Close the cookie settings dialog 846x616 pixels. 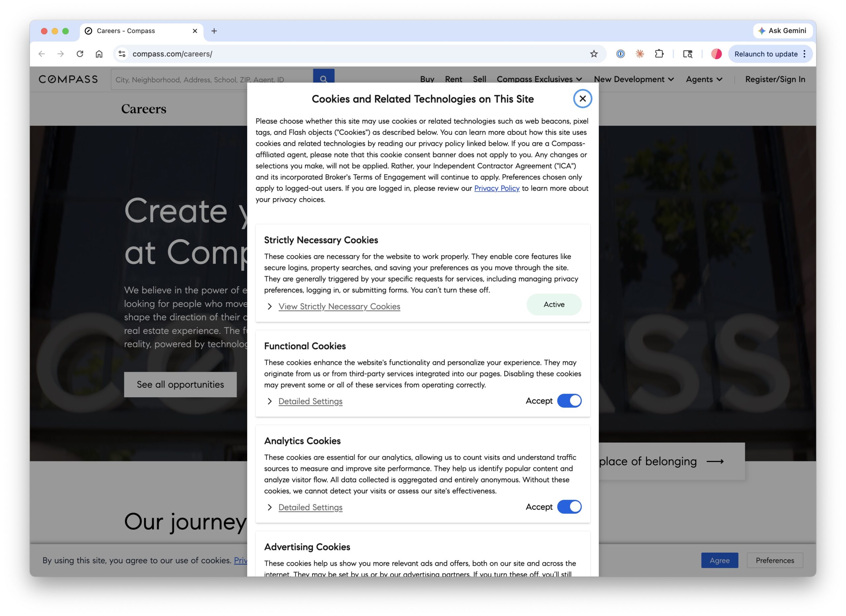tap(582, 99)
